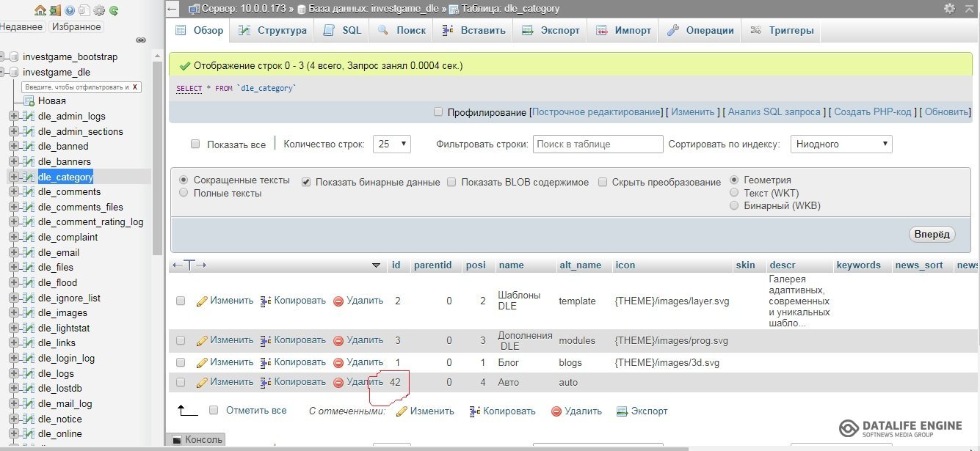Click pencil edit icon for Блог row
The width and height of the screenshot is (980, 451).
[202, 362]
